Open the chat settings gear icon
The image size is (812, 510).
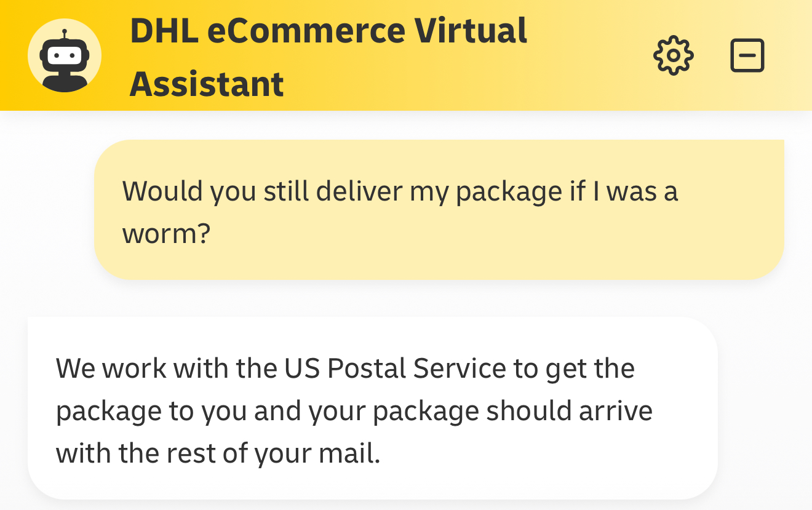point(674,55)
